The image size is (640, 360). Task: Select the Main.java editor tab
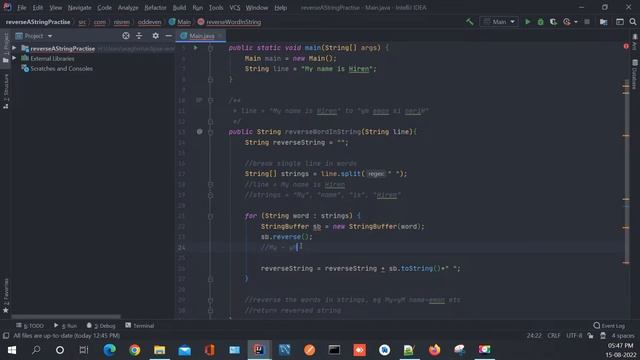[201, 36]
